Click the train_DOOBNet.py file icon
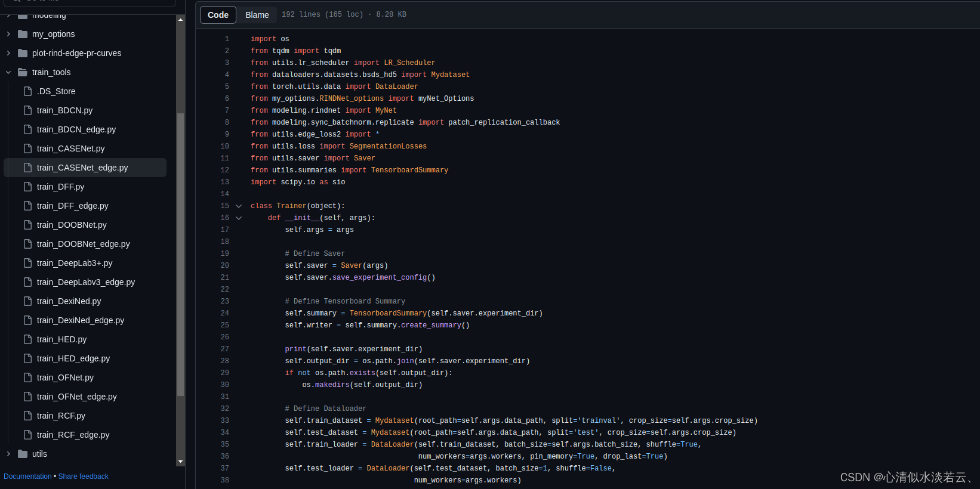Viewport: 980px width, 489px height. click(x=27, y=225)
